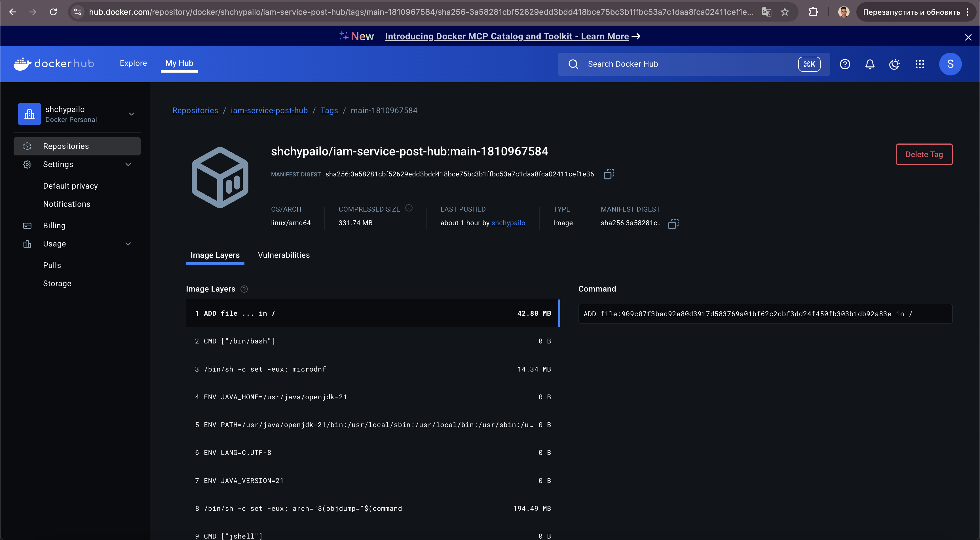Click the Delete Tag button
This screenshot has width=980, height=540.
924,154
